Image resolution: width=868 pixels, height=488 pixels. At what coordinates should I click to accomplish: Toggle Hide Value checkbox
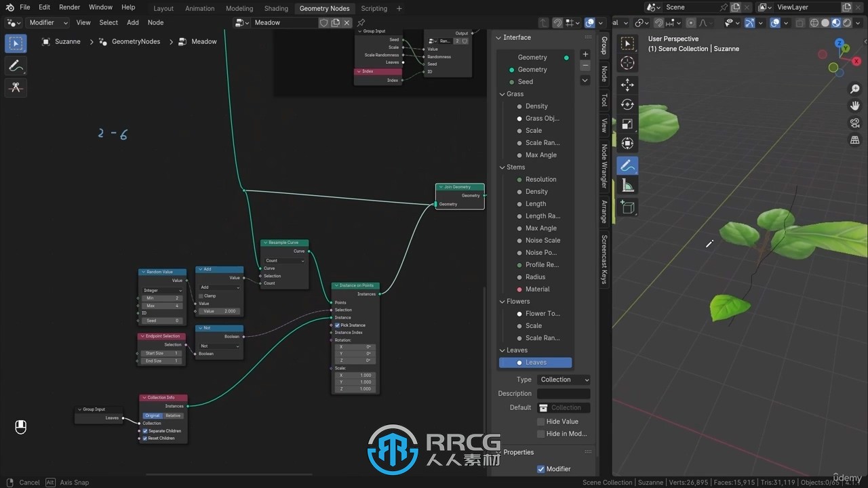[540, 422]
